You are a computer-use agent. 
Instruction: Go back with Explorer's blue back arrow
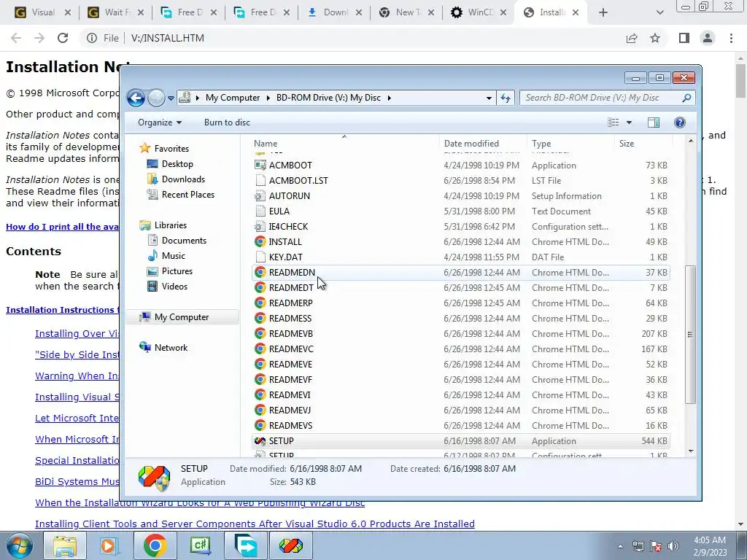tap(136, 98)
